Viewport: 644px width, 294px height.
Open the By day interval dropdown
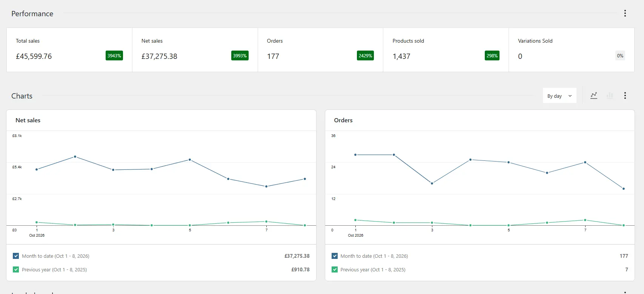[x=559, y=96]
